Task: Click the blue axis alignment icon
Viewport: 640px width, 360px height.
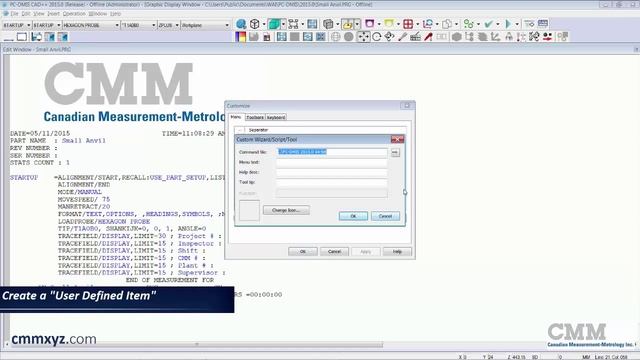Action: point(427,24)
